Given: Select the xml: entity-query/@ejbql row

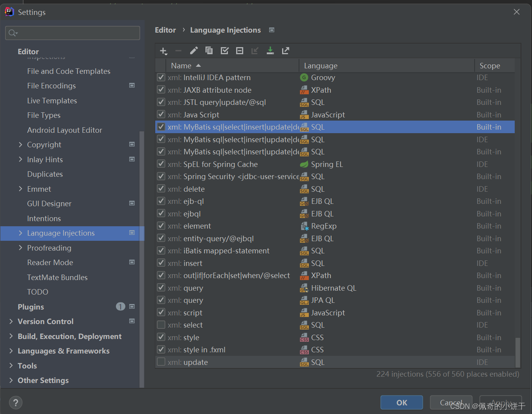Looking at the screenshot, I should click(335, 238).
